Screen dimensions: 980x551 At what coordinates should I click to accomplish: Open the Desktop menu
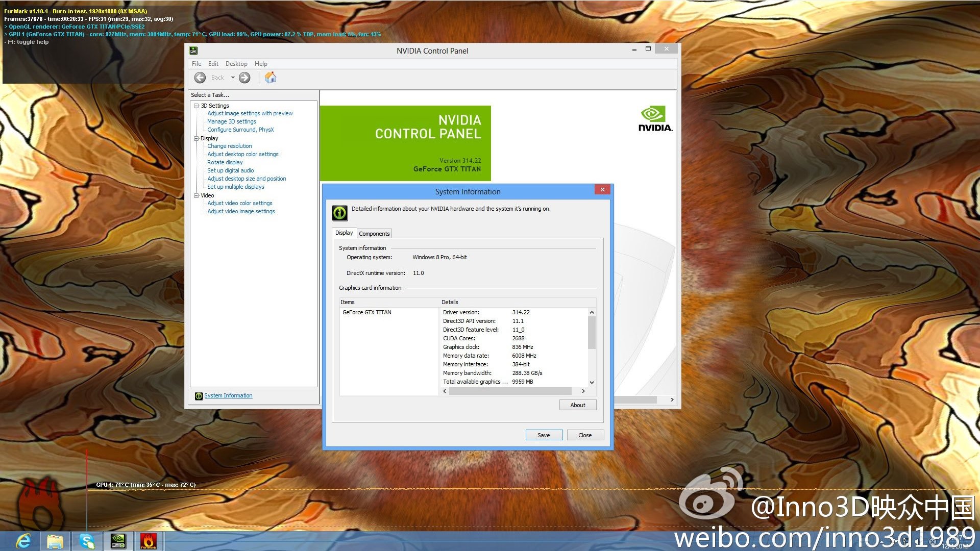click(x=236, y=64)
